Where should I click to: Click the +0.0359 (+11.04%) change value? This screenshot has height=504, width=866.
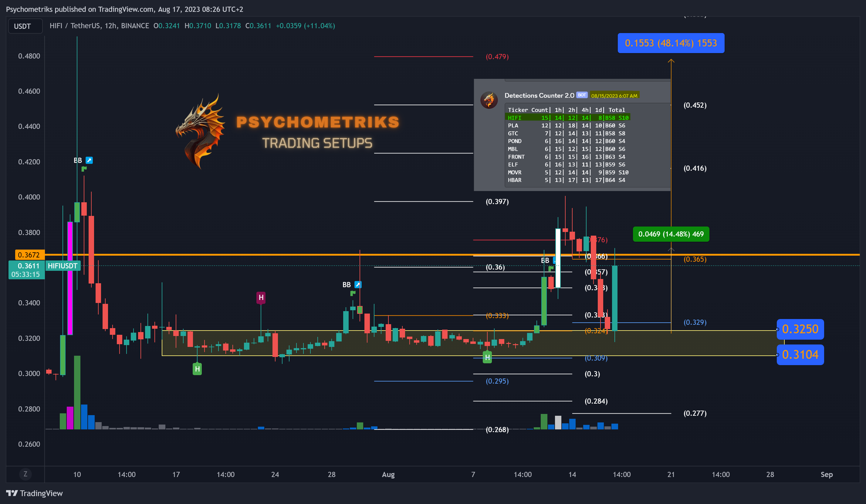(x=305, y=26)
